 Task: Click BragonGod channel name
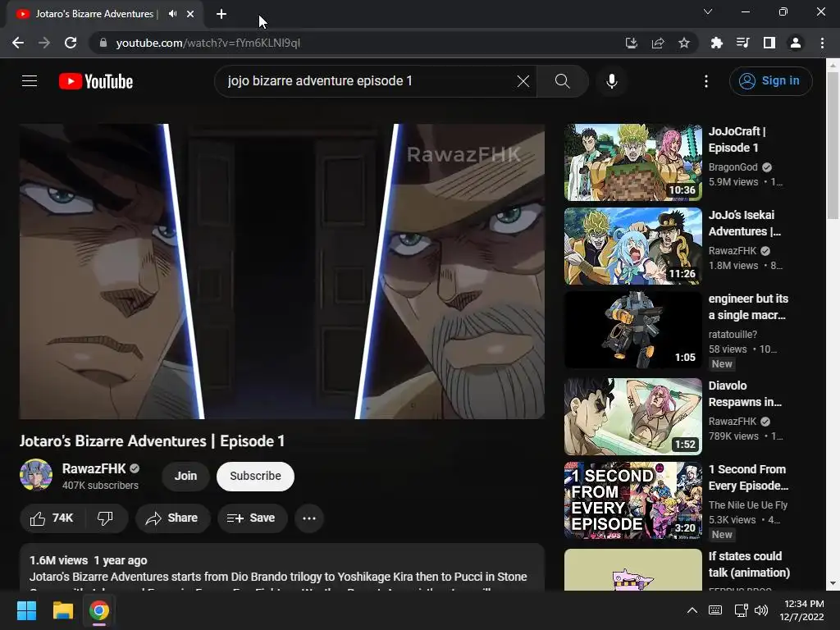click(x=733, y=167)
